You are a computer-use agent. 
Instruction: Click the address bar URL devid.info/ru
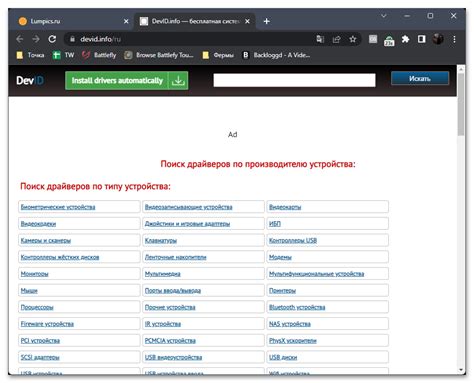(x=100, y=39)
